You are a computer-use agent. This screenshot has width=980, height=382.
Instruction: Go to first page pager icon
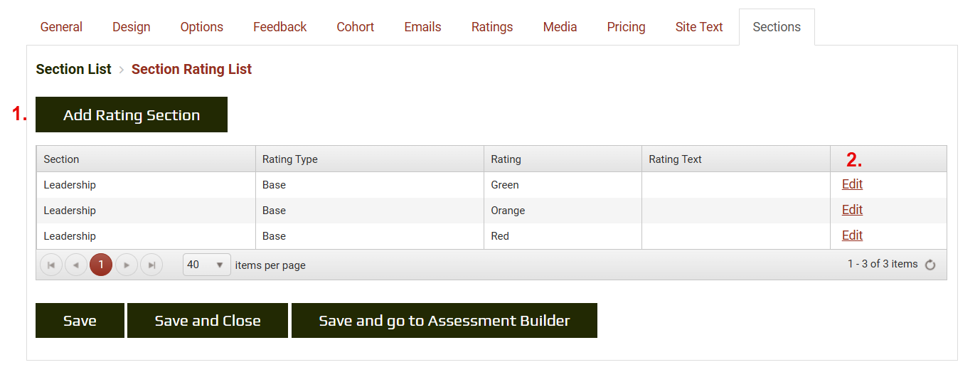(x=51, y=265)
